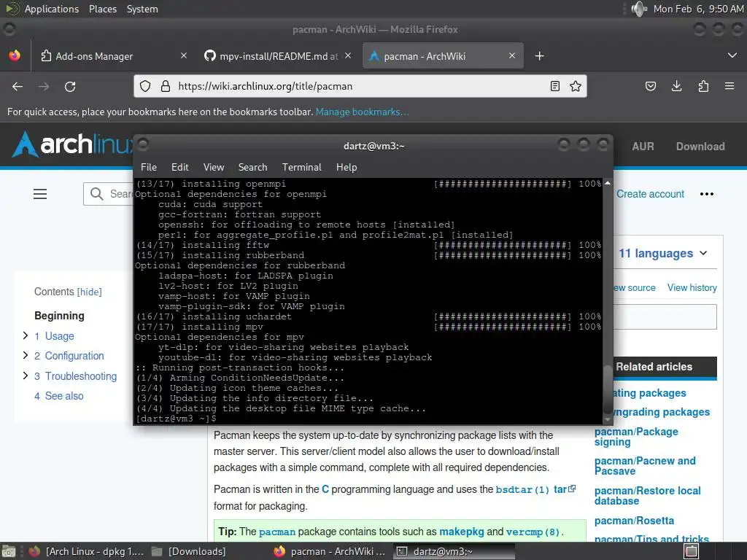747x560 pixels.
Task: Open the terminal Edit menu
Action: tap(180, 167)
